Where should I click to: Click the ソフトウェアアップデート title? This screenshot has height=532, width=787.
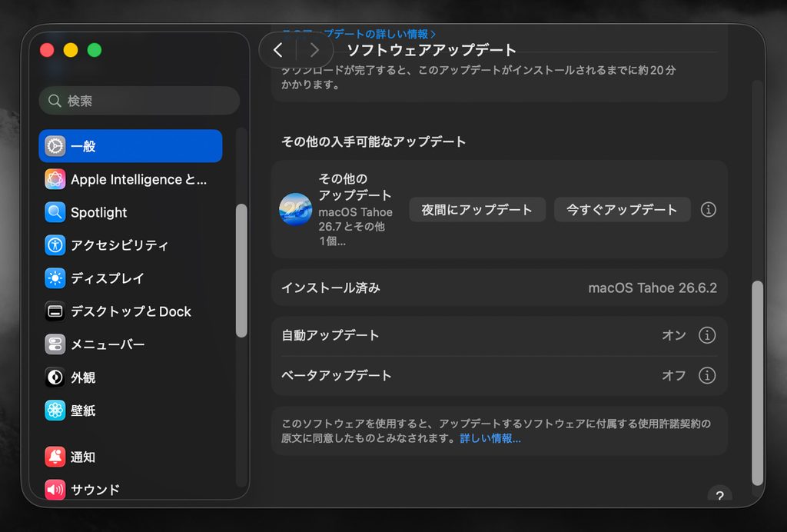coord(432,50)
